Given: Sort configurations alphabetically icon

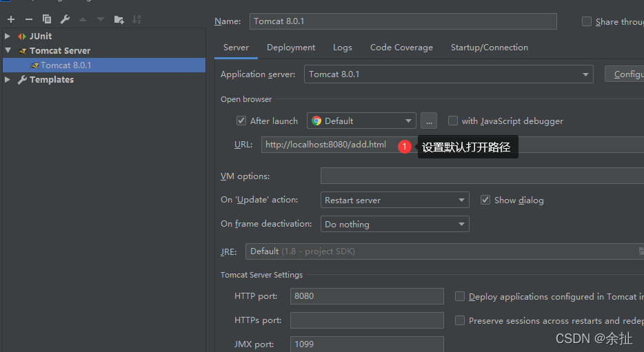Looking at the screenshot, I should [x=137, y=19].
